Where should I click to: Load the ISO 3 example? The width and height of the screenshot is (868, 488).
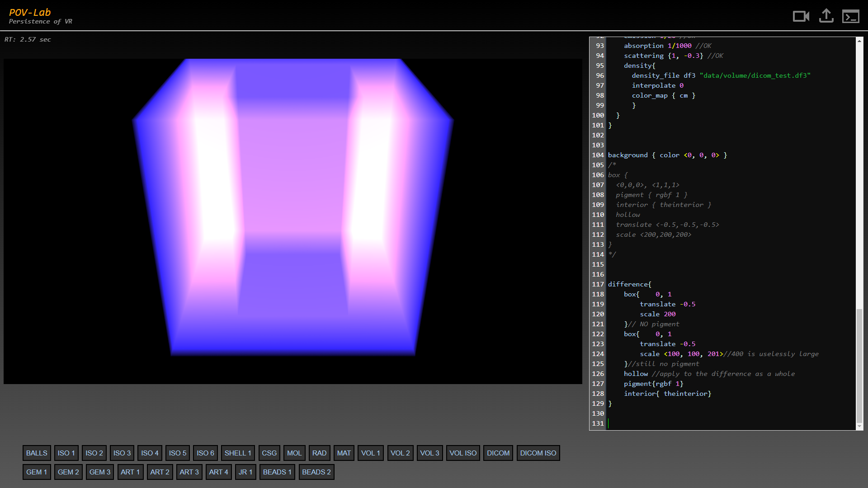click(122, 453)
